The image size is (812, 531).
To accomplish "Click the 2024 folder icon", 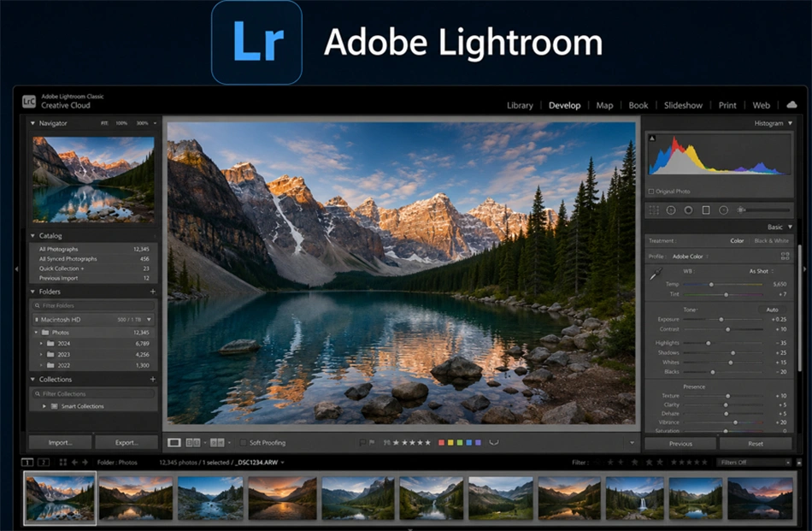I will coord(50,344).
